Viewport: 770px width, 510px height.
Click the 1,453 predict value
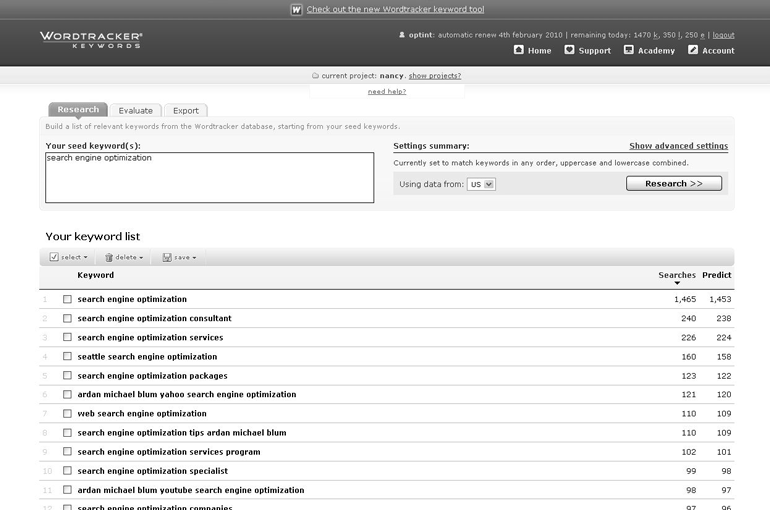click(720, 299)
